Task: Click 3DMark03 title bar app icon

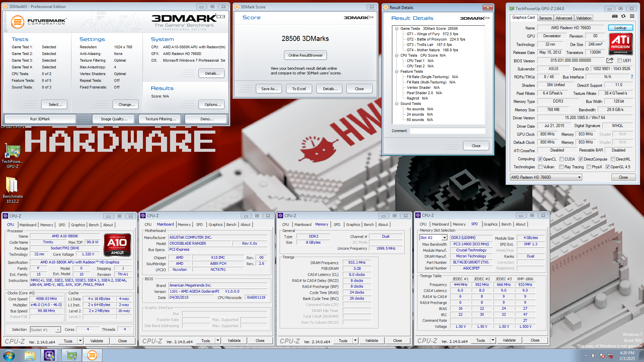Action: (5, 6)
